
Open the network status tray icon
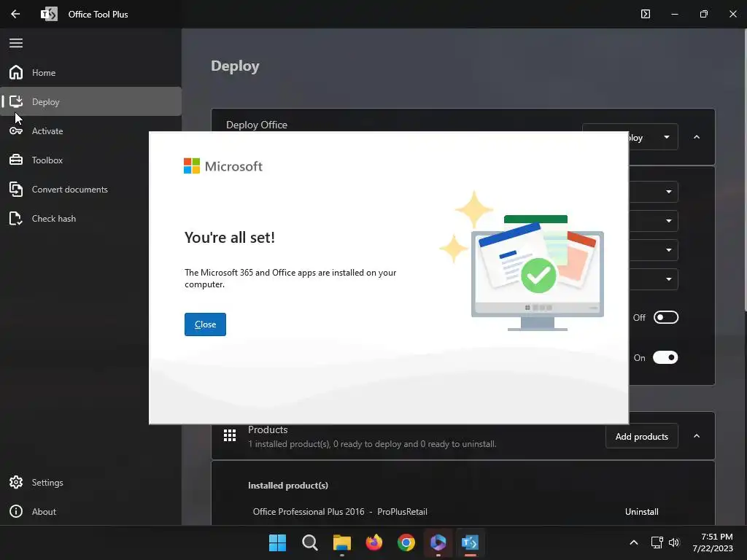657,542
